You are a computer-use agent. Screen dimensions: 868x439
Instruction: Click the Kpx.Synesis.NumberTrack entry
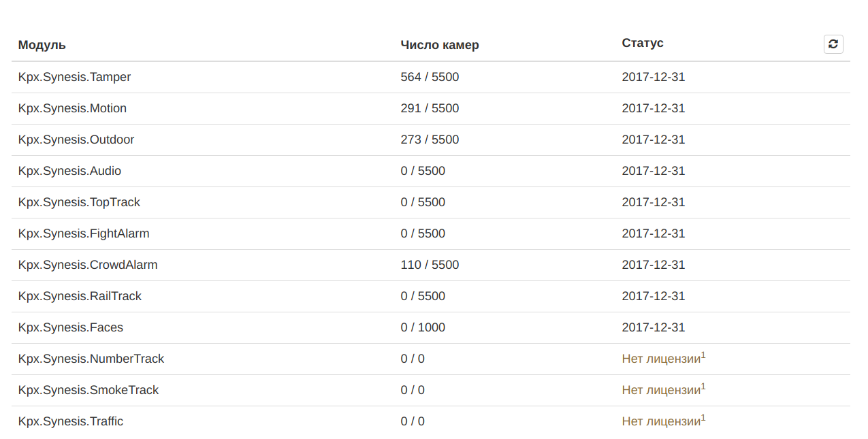[x=91, y=359]
